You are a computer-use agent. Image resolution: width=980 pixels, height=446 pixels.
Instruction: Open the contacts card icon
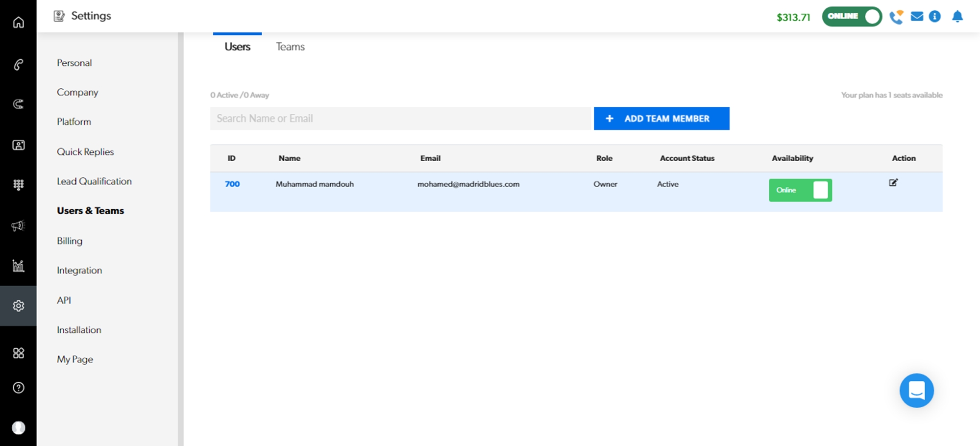point(18,145)
